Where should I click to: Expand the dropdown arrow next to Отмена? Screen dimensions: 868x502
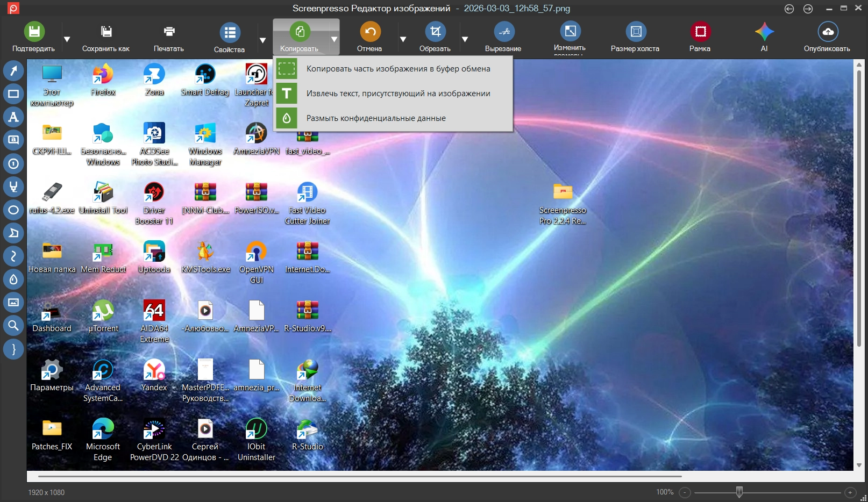(403, 39)
